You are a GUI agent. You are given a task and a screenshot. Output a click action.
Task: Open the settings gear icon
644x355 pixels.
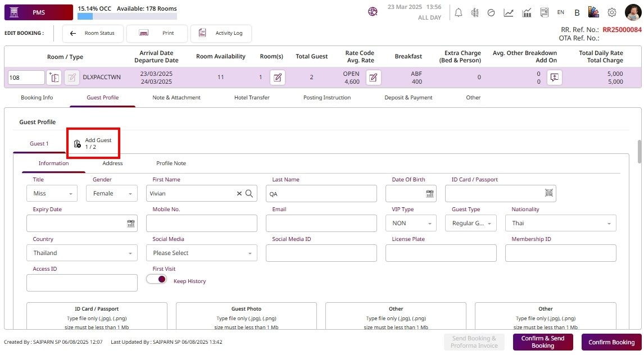coord(612,12)
